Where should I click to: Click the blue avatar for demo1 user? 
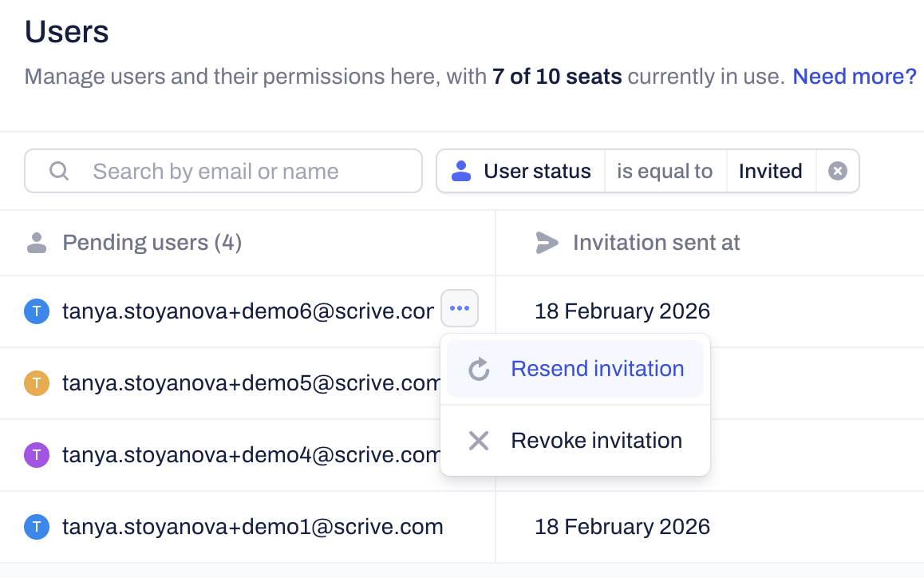37,527
